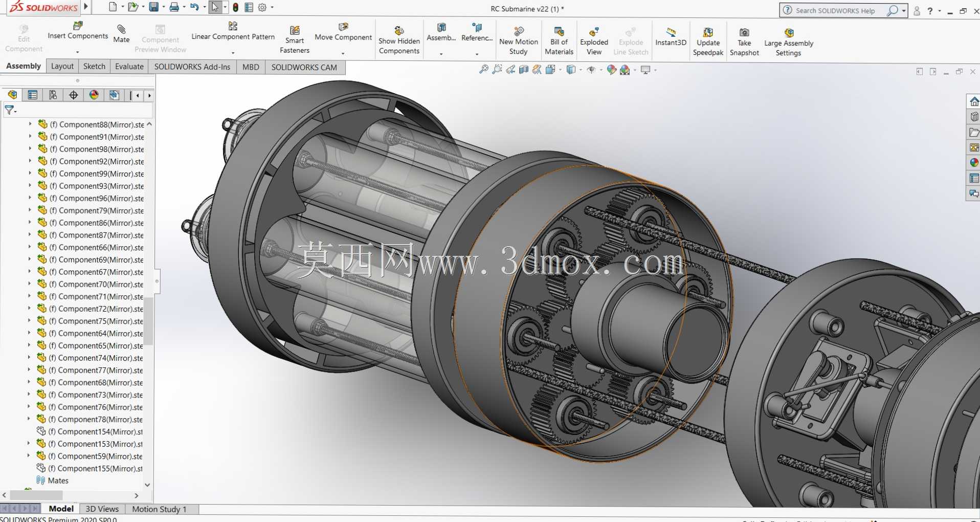
Task: Open the DisplayManager tab in the manager pane
Action: [94, 95]
